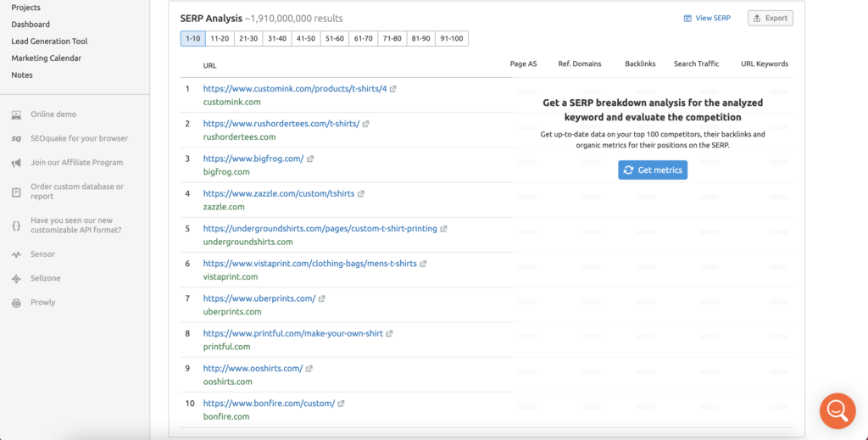Open Projects in the sidebar
868x440 pixels.
point(26,8)
